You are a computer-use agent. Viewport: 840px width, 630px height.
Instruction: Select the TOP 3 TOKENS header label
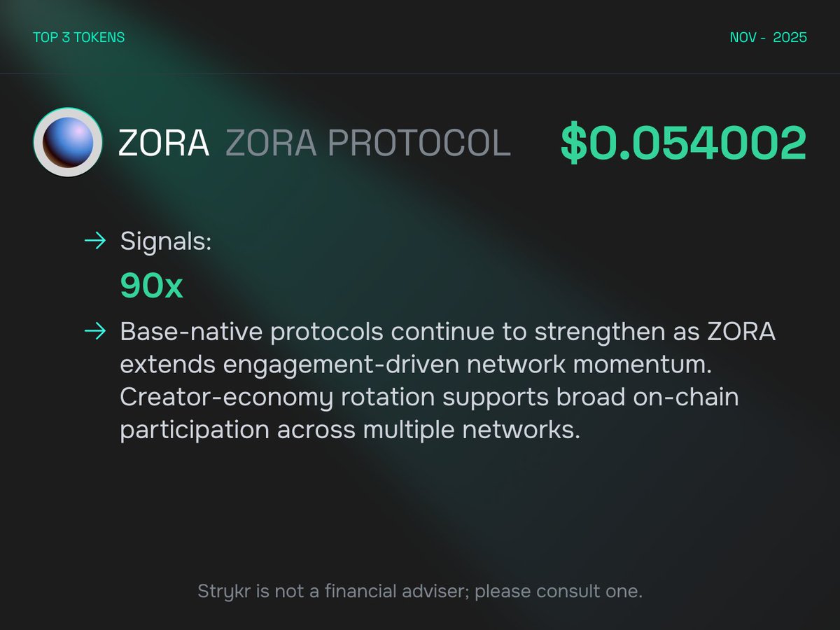79,37
